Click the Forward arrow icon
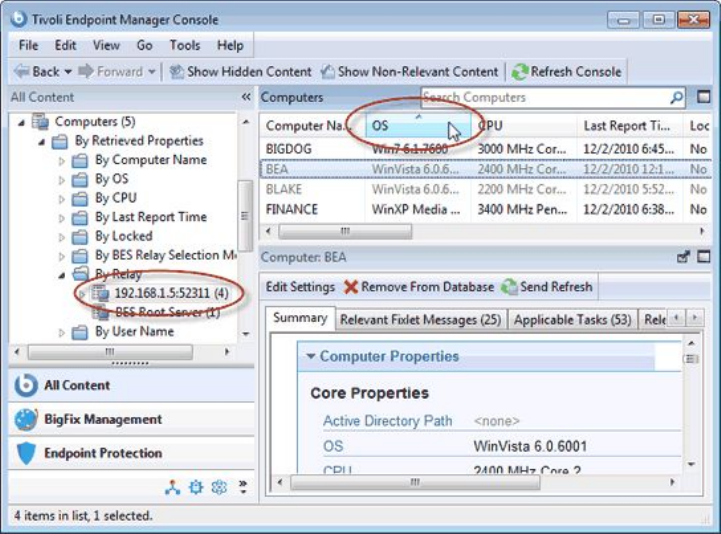The image size is (721, 534). [86, 71]
